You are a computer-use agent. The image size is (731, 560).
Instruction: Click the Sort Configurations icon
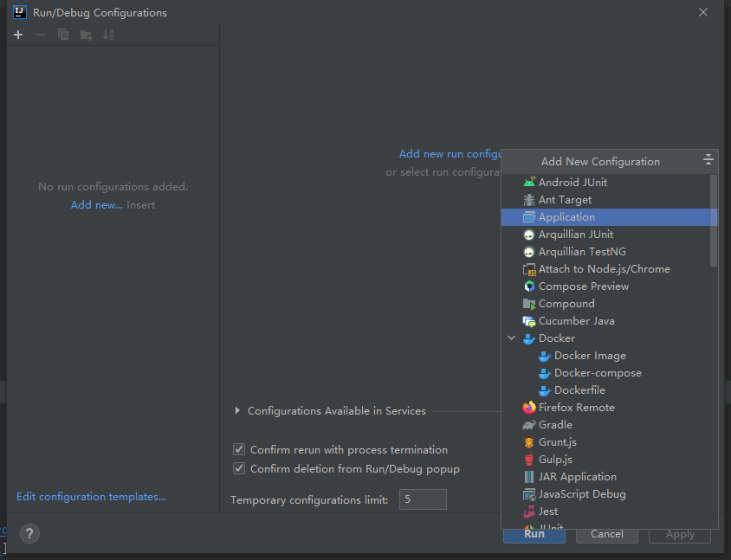pos(108,35)
